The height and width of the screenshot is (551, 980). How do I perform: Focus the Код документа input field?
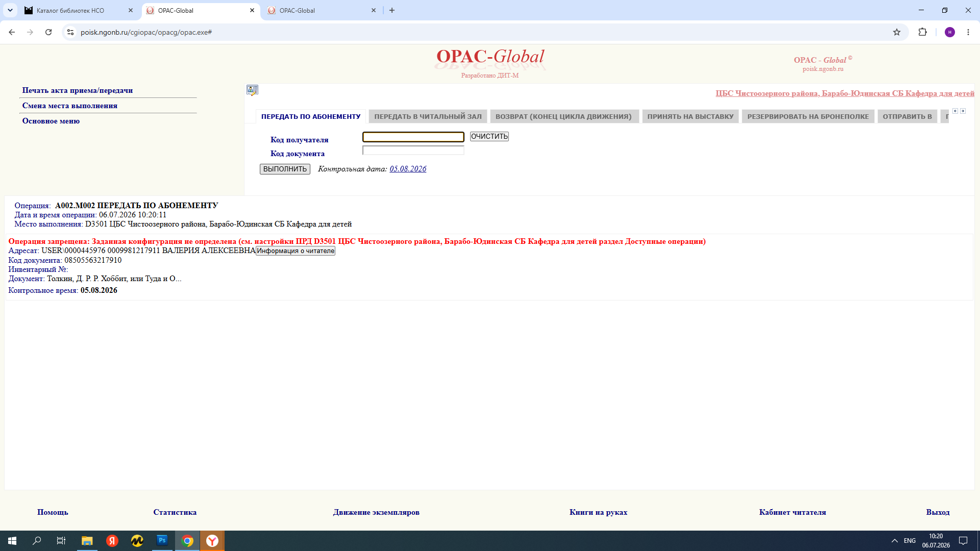click(x=413, y=151)
